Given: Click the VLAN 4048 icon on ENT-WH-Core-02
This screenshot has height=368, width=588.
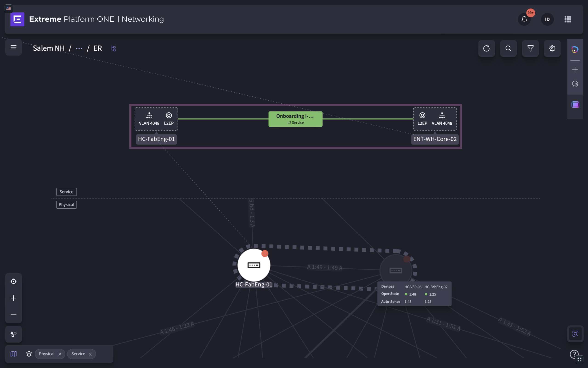Looking at the screenshot, I should coord(442,119).
